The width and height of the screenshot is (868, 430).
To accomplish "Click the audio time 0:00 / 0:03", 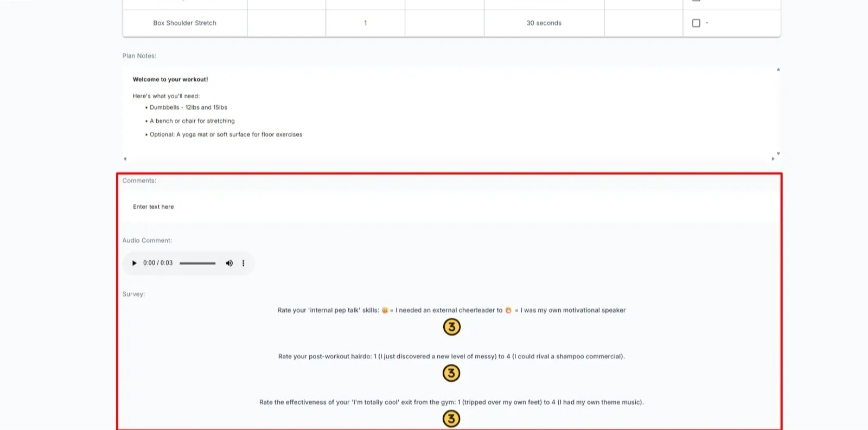I will tap(158, 263).
